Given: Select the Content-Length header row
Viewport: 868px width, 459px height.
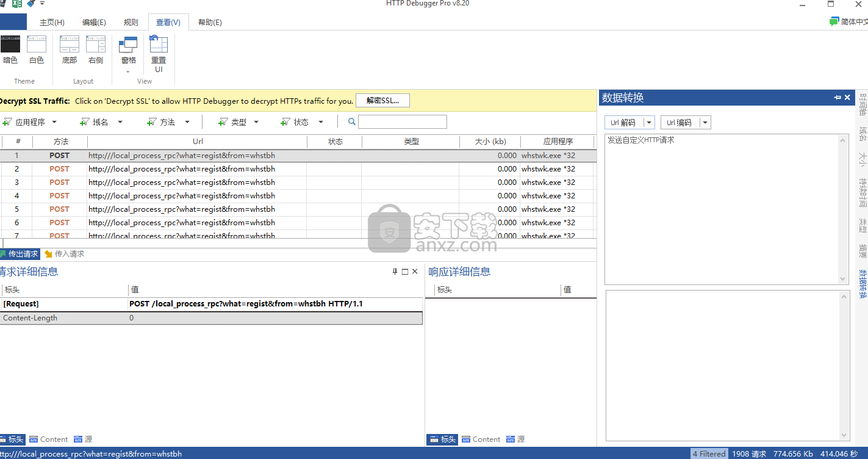Looking at the screenshot, I should 211,318.
